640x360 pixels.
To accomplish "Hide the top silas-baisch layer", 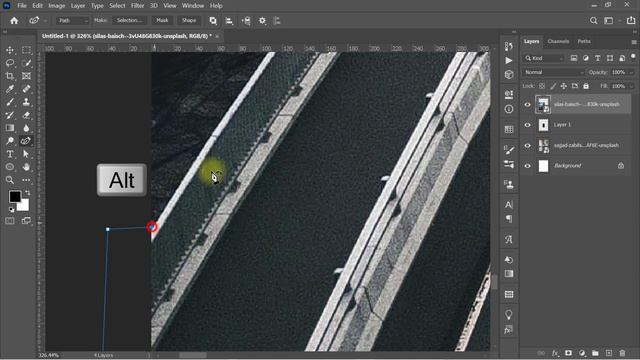I will click(527, 104).
